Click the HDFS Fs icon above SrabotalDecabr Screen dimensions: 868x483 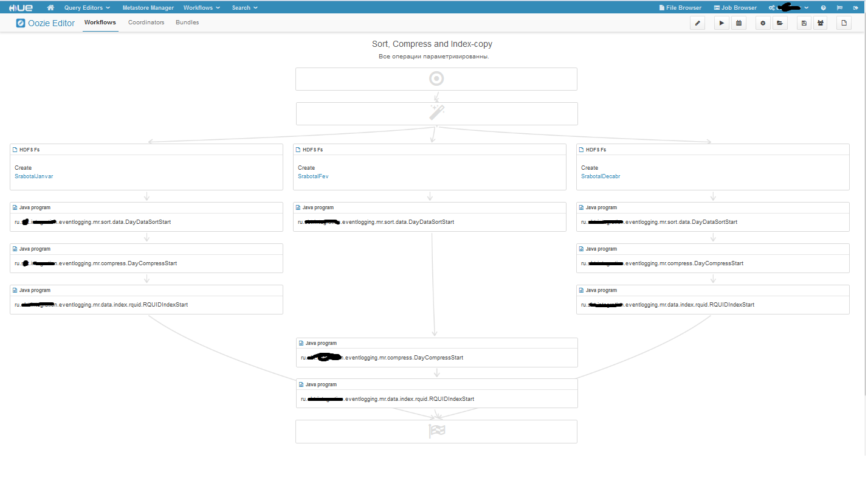pyautogui.click(x=582, y=150)
